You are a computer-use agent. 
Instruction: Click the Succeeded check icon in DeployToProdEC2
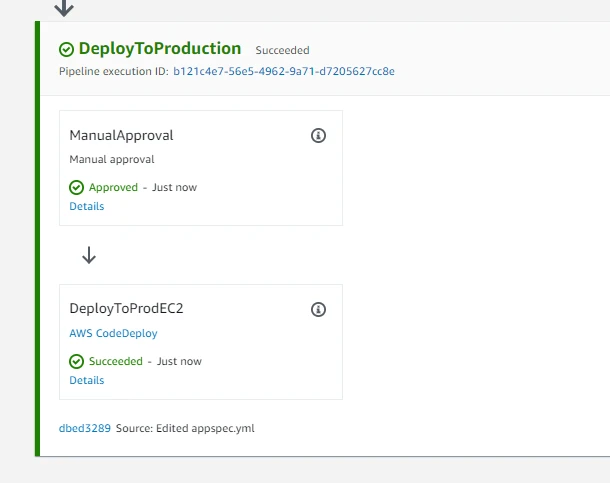[76, 361]
